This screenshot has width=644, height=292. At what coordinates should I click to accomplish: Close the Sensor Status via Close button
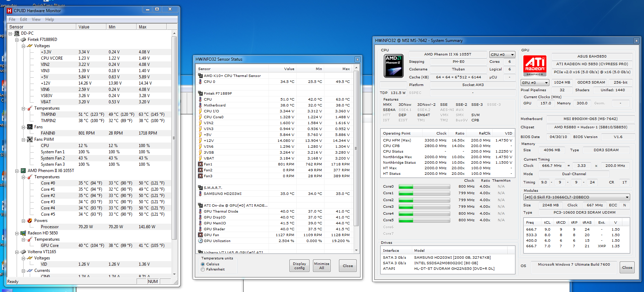pyautogui.click(x=348, y=266)
